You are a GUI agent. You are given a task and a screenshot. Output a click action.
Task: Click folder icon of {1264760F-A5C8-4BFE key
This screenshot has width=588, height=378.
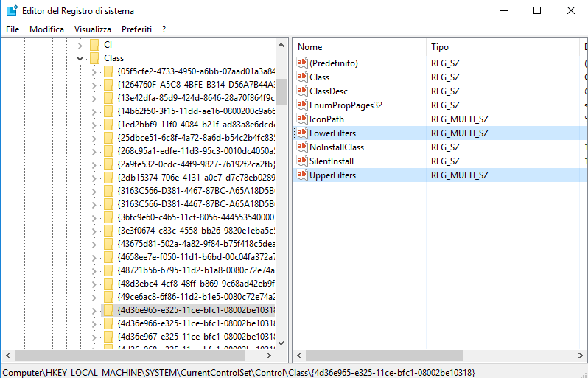tap(108, 85)
